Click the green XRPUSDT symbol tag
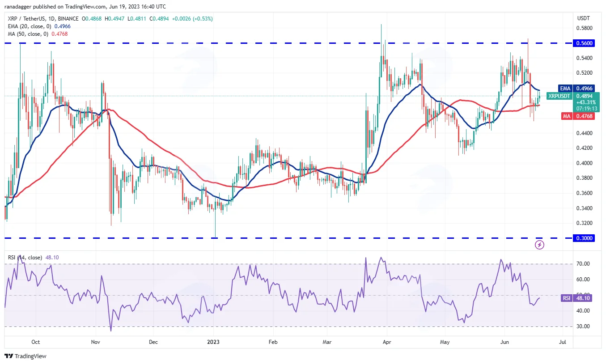The height and width of the screenshot is (364, 606). (x=559, y=96)
